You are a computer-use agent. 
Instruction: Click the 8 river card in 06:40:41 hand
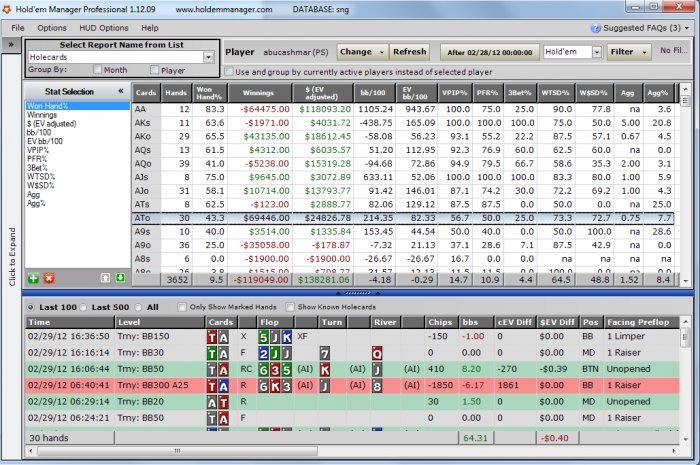(377, 386)
